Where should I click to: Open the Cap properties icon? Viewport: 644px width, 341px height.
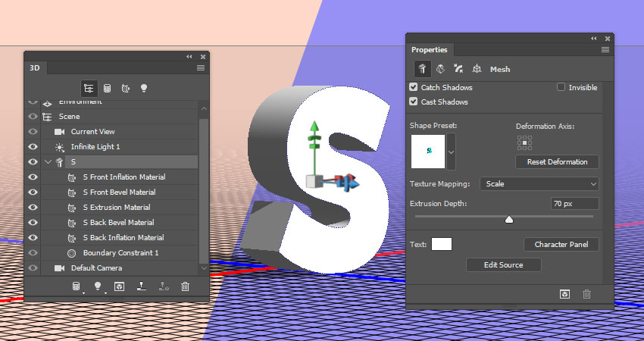458,69
